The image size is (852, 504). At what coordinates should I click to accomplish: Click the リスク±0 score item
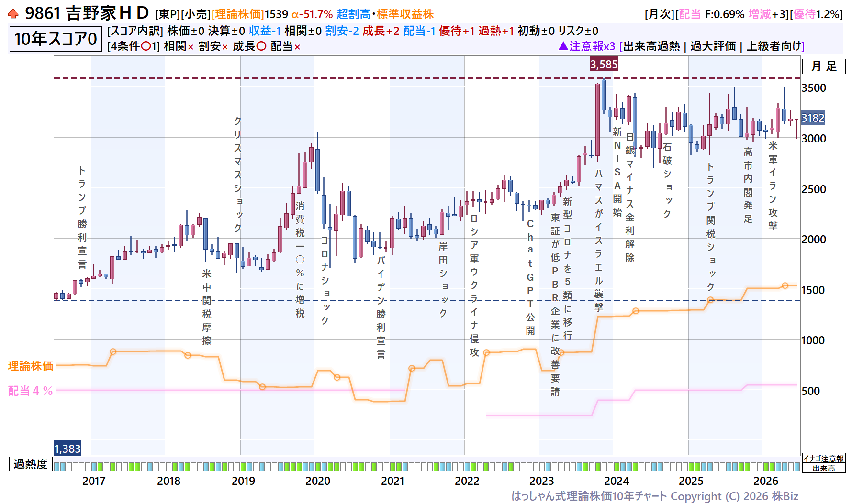[x=578, y=31]
